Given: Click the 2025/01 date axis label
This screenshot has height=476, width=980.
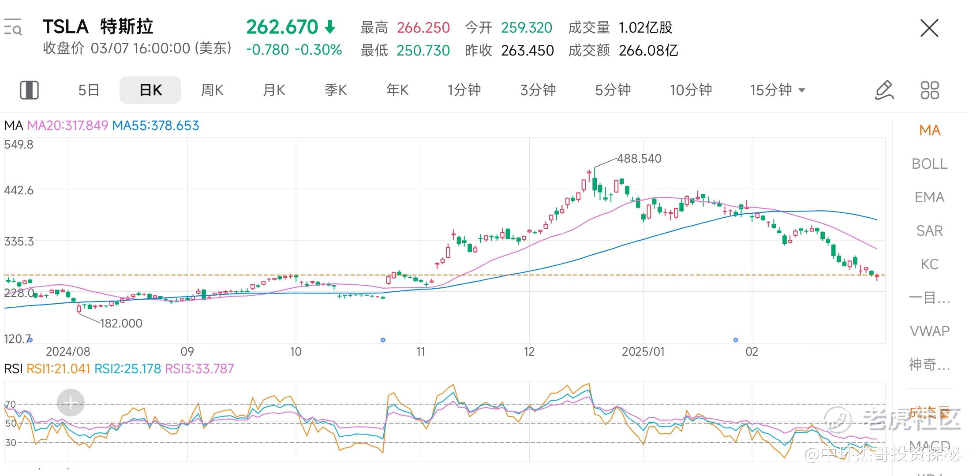Looking at the screenshot, I should click(x=643, y=352).
